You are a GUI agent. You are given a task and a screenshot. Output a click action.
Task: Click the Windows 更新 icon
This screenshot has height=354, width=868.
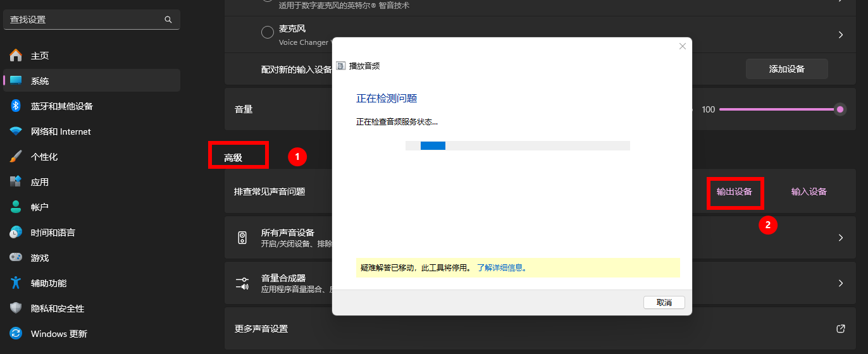[x=16, y=334]
